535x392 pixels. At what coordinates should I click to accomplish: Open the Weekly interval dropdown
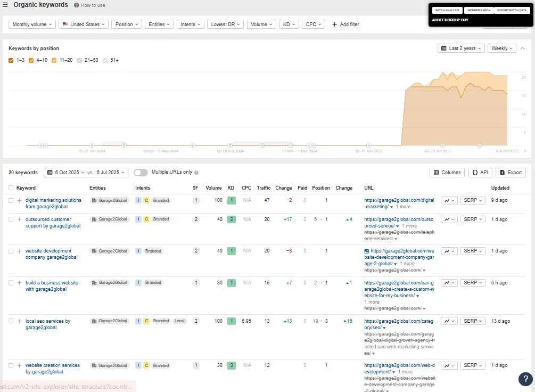coord(501,48)
